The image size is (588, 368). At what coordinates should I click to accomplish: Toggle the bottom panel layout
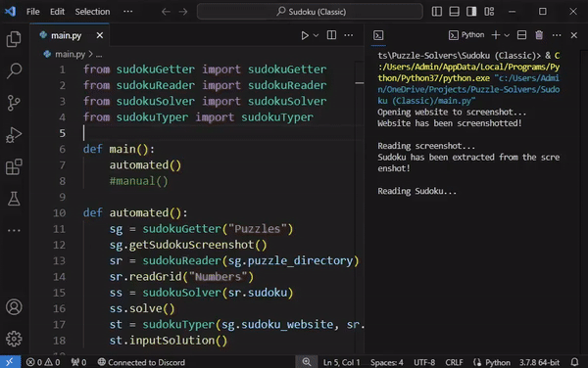[x=454, y=12]
